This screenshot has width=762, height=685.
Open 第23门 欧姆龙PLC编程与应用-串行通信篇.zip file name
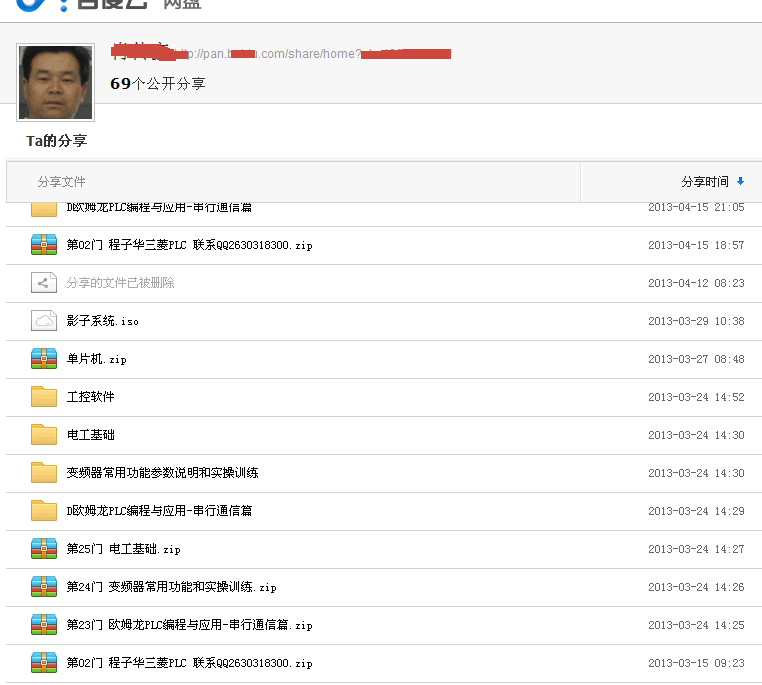click(189, 625)
